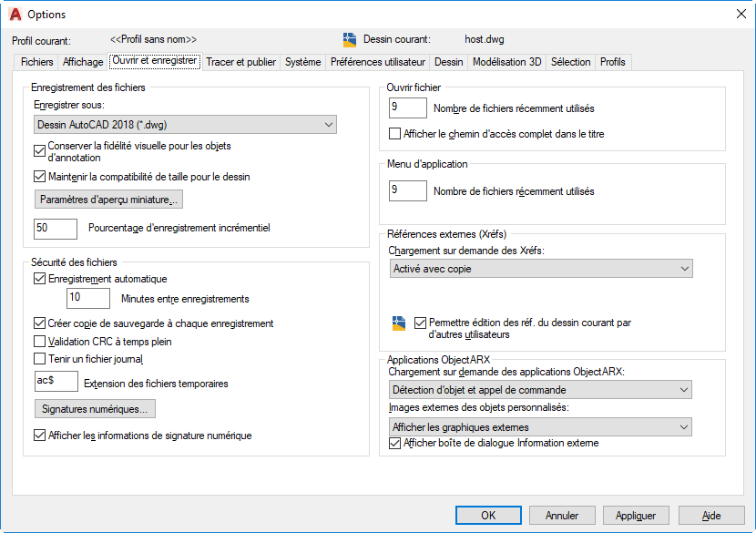Disable Enregistrement automatique checkbox
756x533 pixels.
click(39, 278)
